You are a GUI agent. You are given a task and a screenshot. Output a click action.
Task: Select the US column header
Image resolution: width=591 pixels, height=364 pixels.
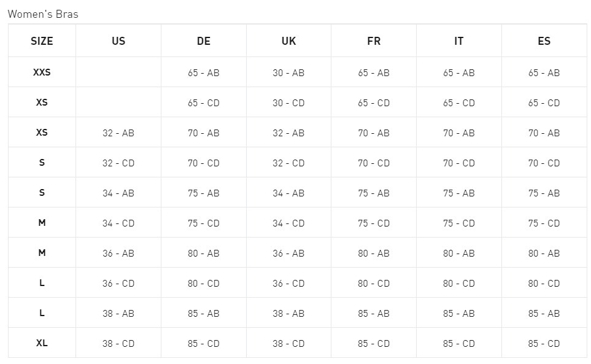point(118,41)
